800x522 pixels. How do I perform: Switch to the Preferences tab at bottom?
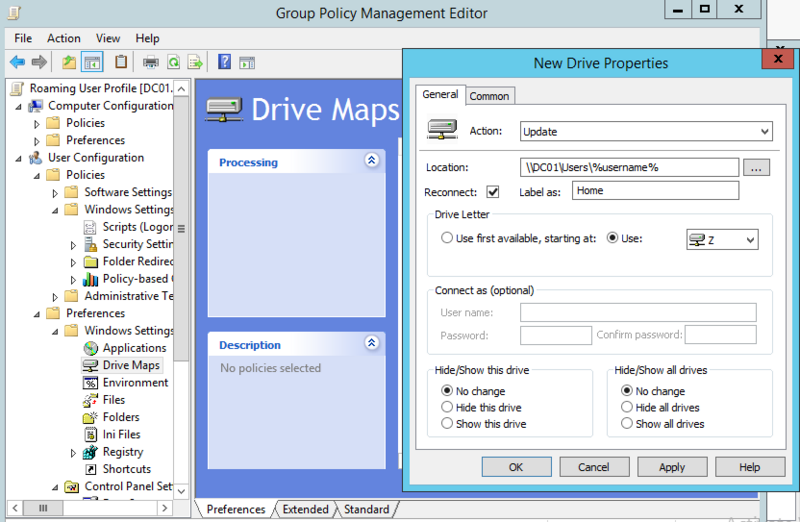coord(236,509)
